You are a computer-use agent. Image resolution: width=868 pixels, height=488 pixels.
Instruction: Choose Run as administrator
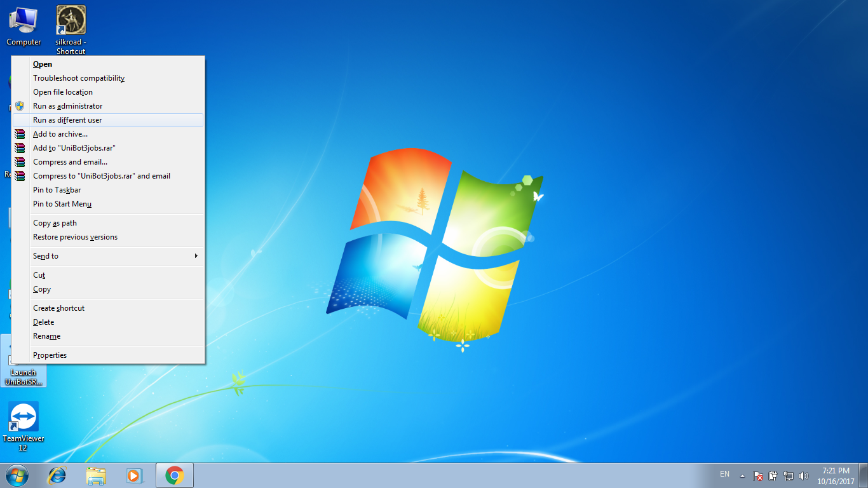[x=108, y=106]
